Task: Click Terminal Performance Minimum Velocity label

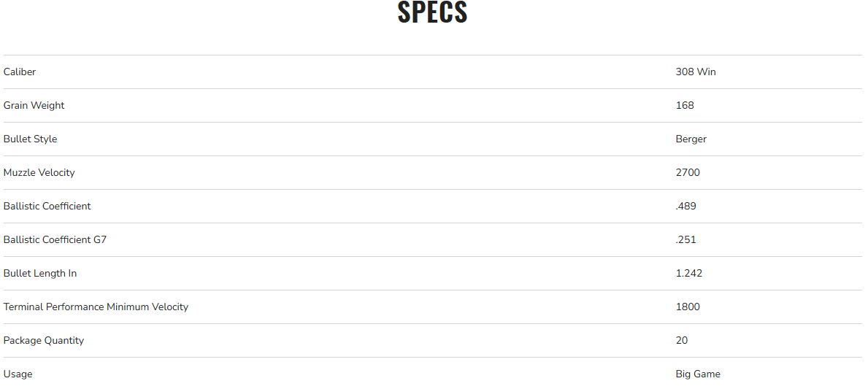Action: (96, 307)
